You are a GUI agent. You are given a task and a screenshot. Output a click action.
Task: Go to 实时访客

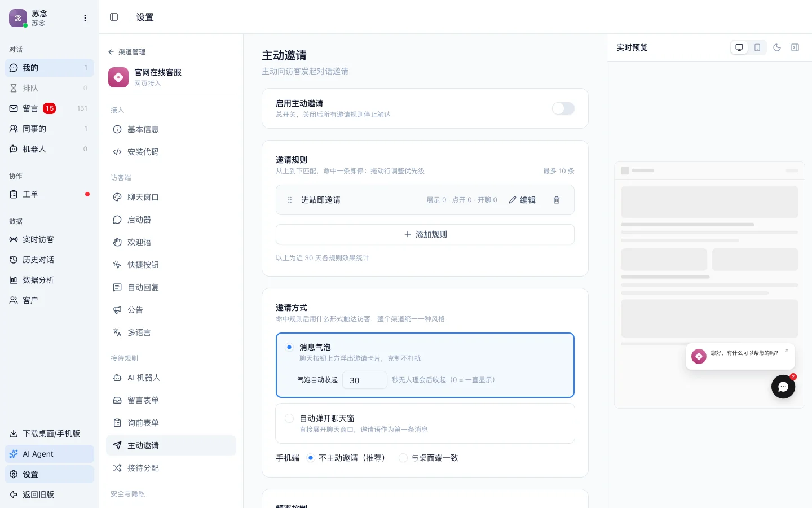click(49, 239)
